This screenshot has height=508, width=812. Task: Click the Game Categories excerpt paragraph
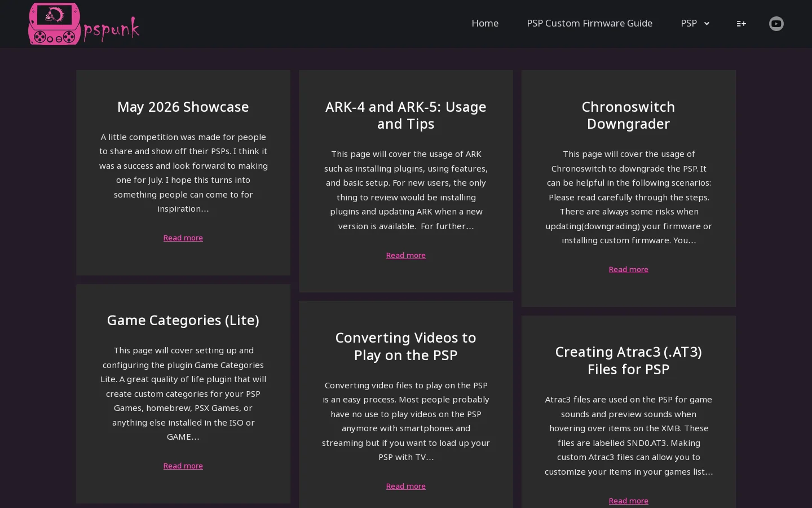(x=183, y=393)
